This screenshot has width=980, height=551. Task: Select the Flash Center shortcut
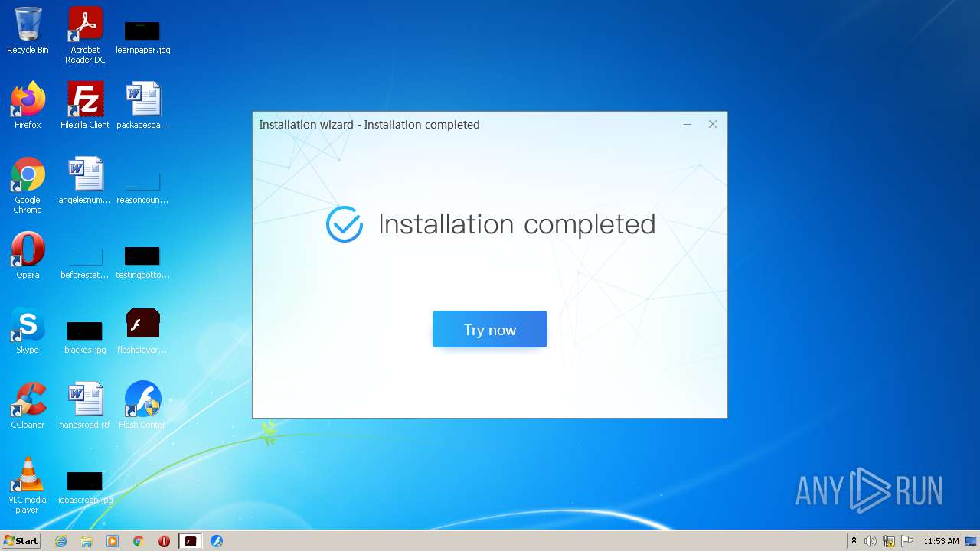pyautogui.click(x=142, y=406)
